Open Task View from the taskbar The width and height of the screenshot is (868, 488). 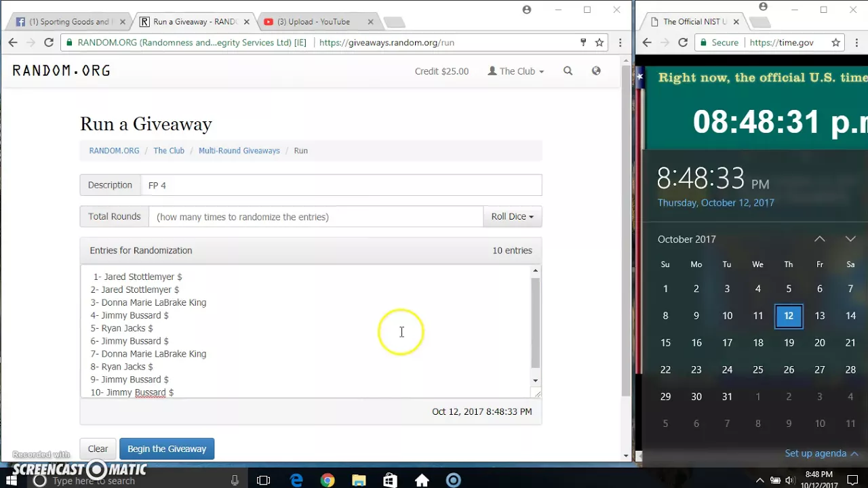264,481
